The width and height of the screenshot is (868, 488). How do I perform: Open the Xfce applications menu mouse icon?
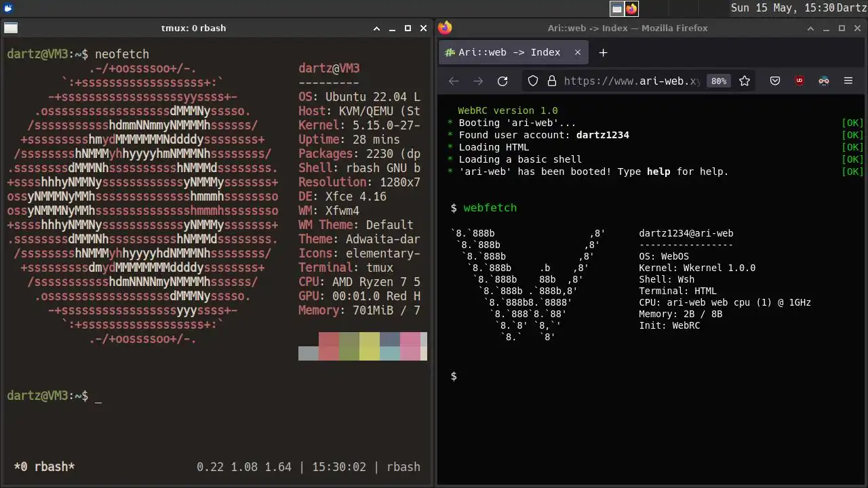[x=7, y=8]
